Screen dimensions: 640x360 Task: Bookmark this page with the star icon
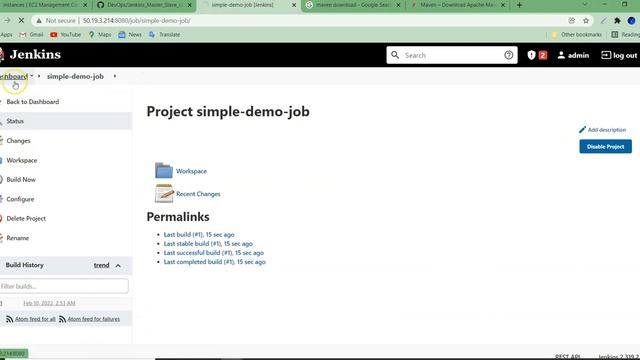coord(586,20)
